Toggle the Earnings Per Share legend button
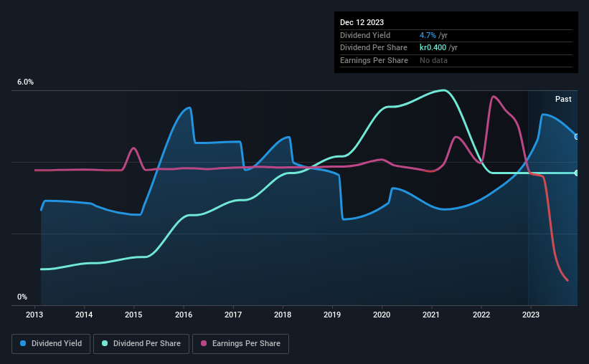The height and width of the screenshot is (364, 589). pos(240,344)
